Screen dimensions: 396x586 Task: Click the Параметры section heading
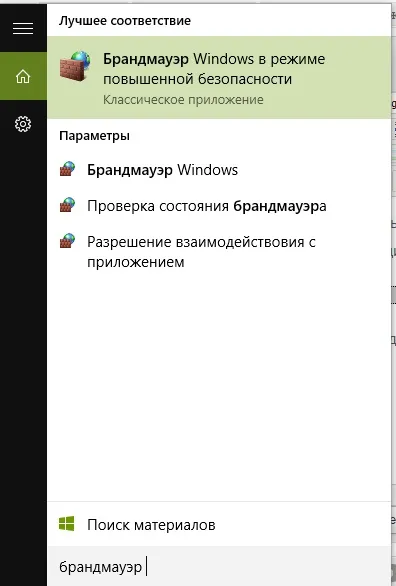click(x=95, y=136)
